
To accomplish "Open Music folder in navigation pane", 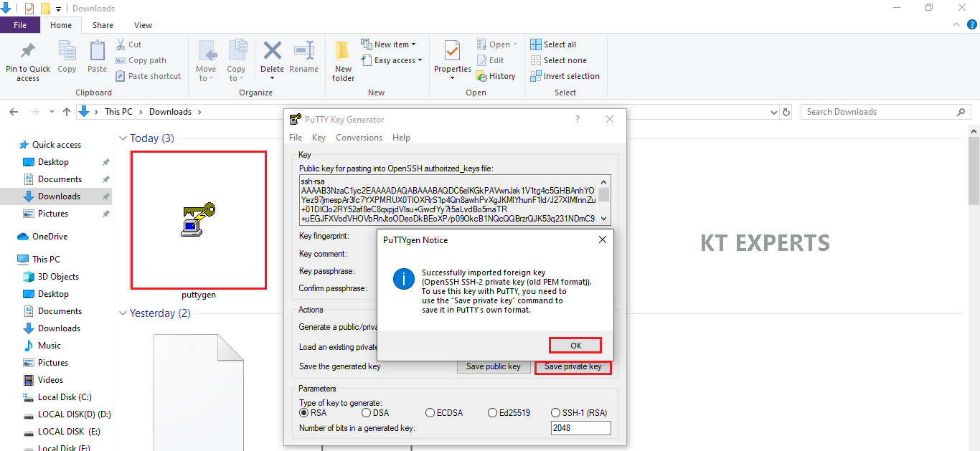I will (x=50, y=346).
